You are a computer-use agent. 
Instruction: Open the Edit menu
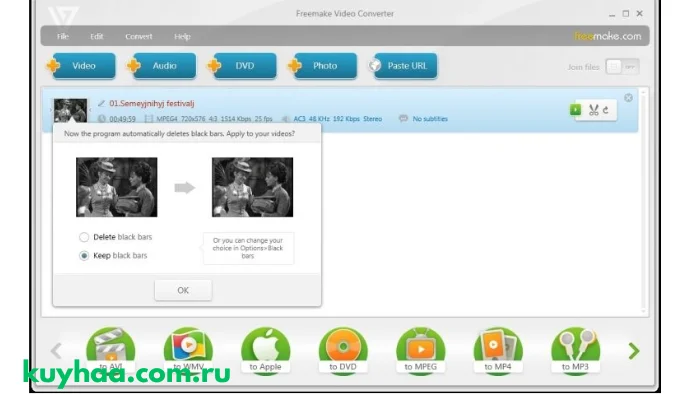pyautogui.click(x=97, y=37)
